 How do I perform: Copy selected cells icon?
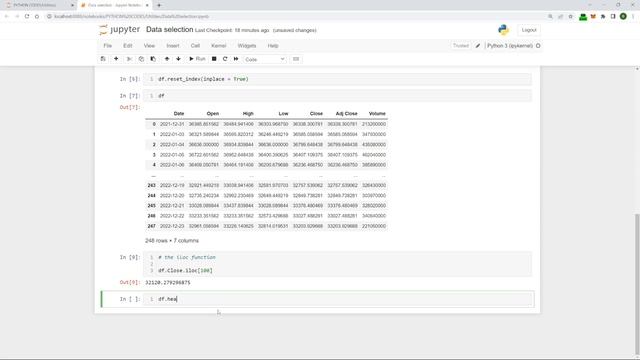point(141,59)
